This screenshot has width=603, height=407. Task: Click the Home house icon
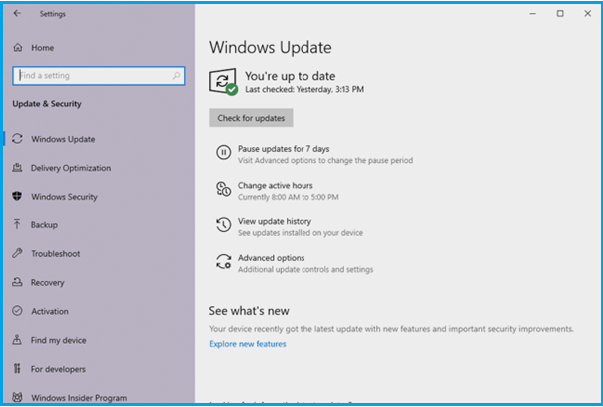18,48
